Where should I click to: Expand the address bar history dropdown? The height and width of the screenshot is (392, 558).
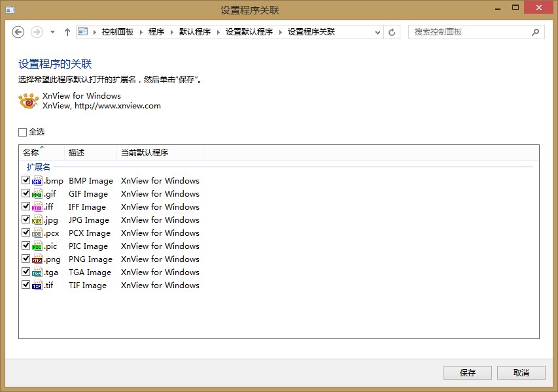click(x=377, y=33)
